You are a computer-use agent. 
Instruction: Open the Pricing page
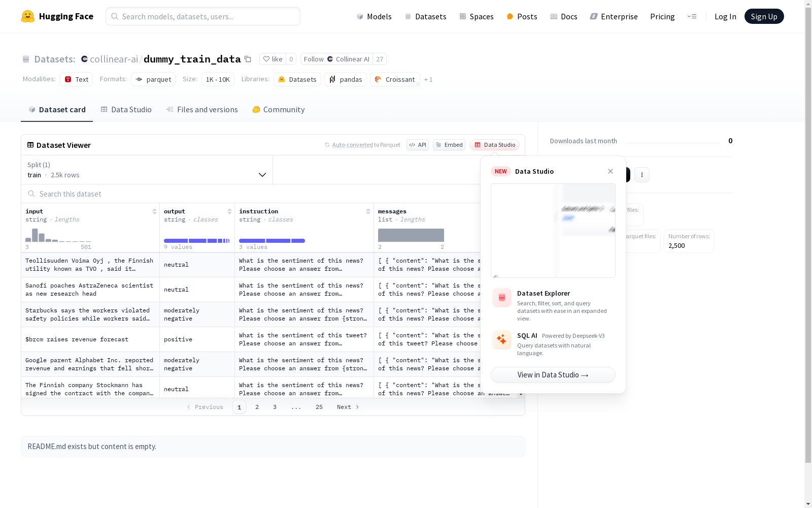662,16
